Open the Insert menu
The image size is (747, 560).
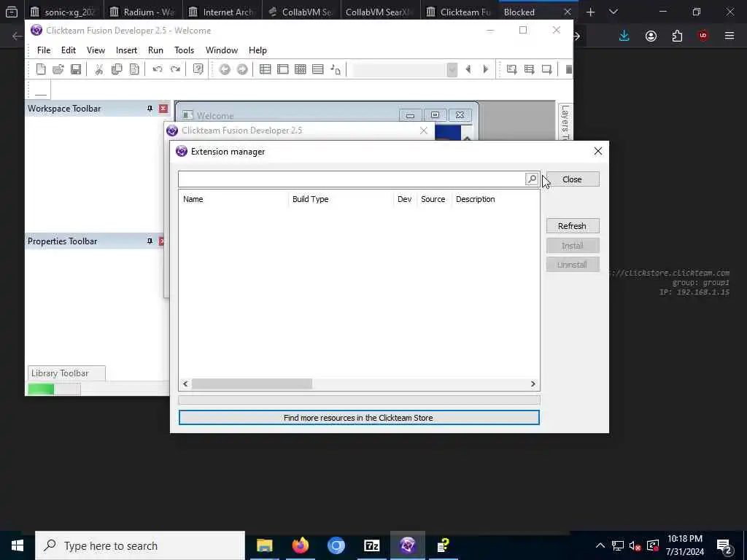[126, 50]
